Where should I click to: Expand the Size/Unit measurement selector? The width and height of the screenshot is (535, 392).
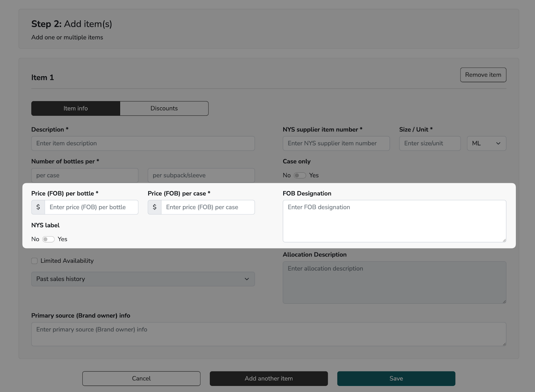[486, 143]
